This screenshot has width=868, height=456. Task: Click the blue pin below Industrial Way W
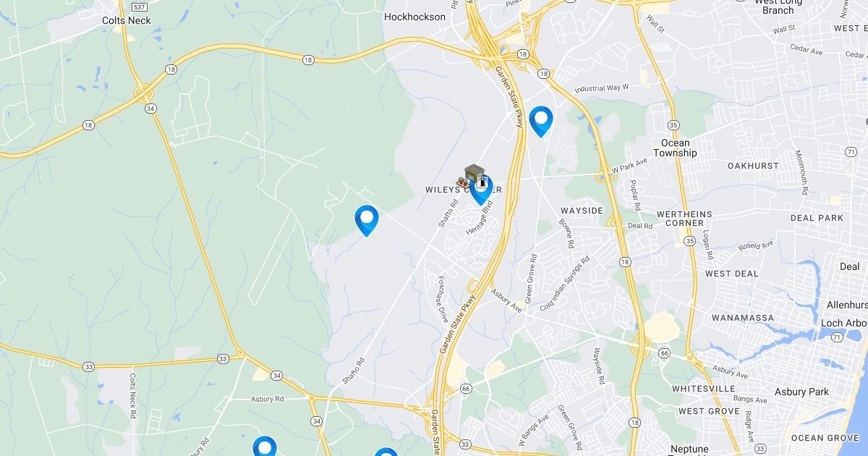coord(541,121)
